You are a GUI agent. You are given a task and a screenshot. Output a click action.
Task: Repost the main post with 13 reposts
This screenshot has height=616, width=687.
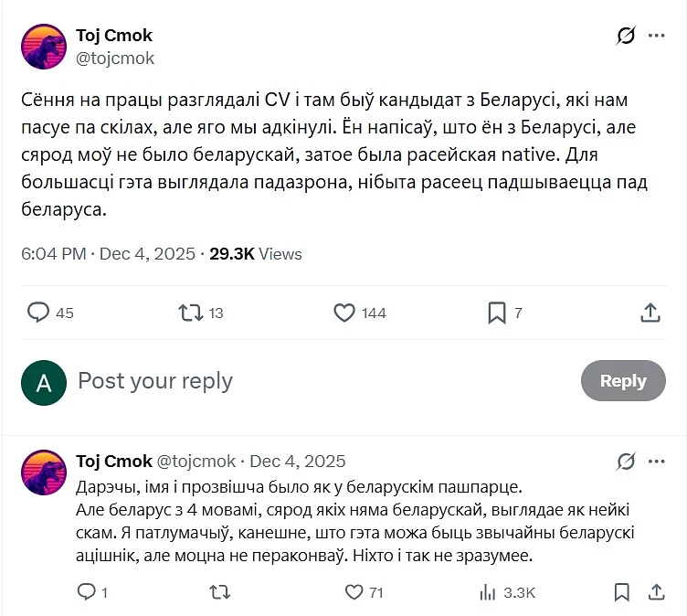click(x=190, y=313)
